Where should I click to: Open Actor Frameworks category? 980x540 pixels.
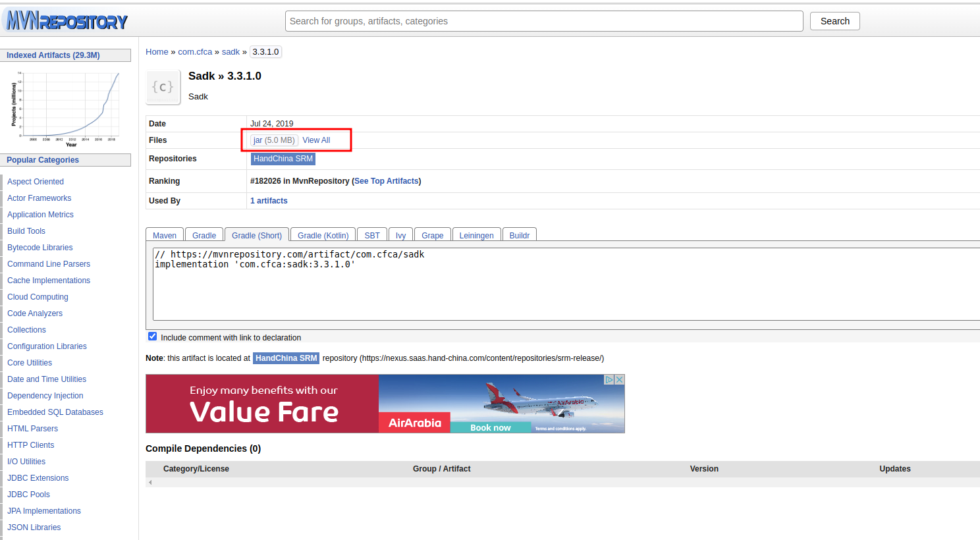point(39,198)
